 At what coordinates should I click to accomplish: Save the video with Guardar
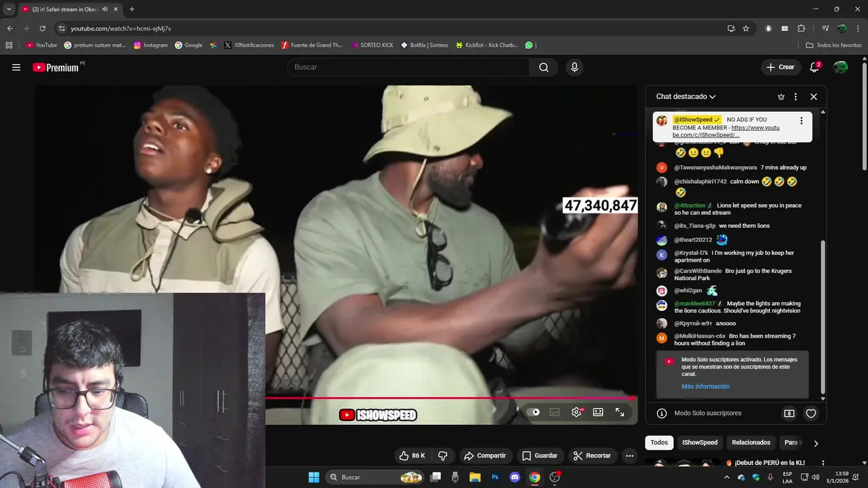[x=540, y=455]
